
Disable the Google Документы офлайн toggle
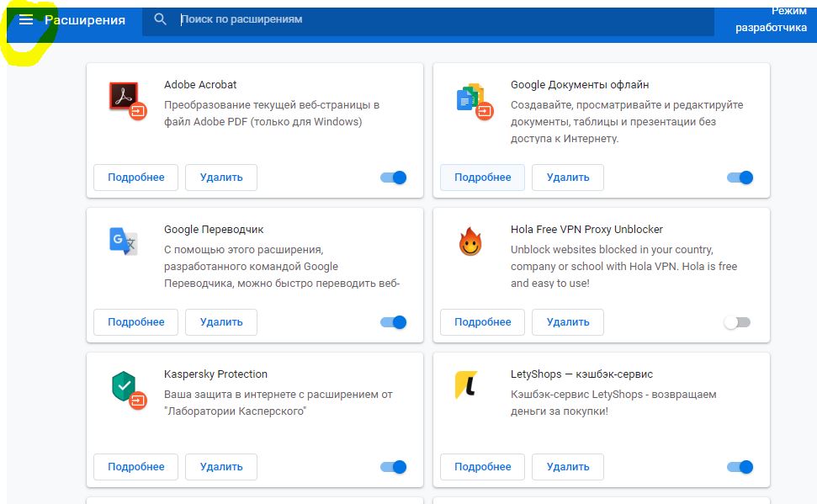click(740, 178)
